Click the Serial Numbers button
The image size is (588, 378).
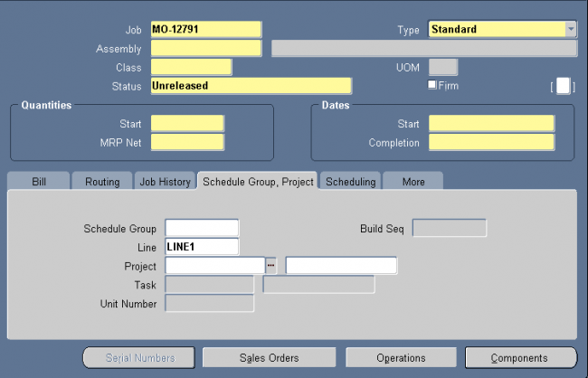pyautogui.click(x=139, y=358)
